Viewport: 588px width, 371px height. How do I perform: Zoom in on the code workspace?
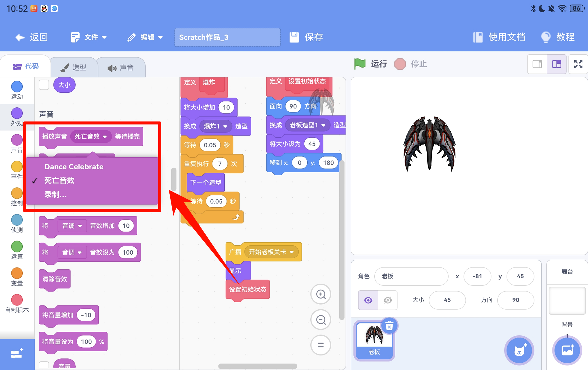(x=321, y=294)
